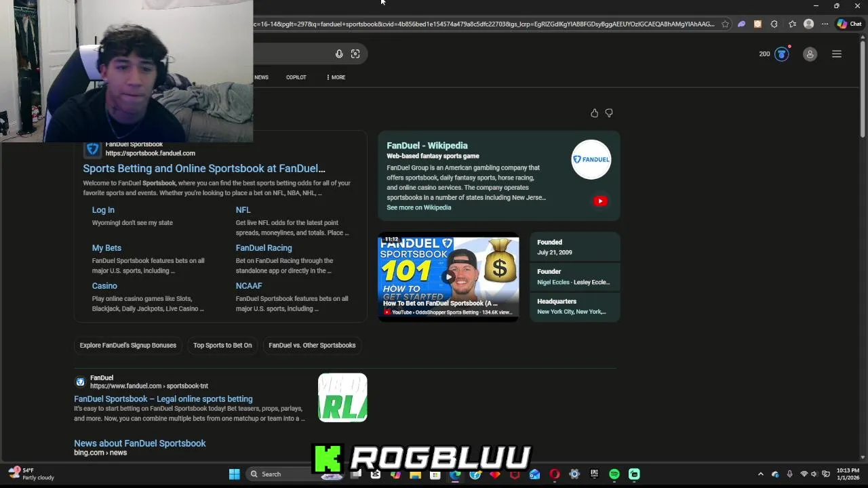Open network Wi-Fi settings in system tray
868x488 pixels.
pyautogui.click(x=804, y=474)
